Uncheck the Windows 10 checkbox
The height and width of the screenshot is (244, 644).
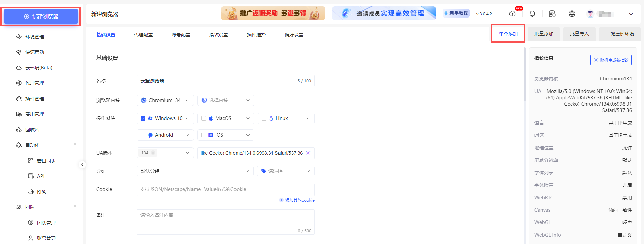click(x=143, y=118)
